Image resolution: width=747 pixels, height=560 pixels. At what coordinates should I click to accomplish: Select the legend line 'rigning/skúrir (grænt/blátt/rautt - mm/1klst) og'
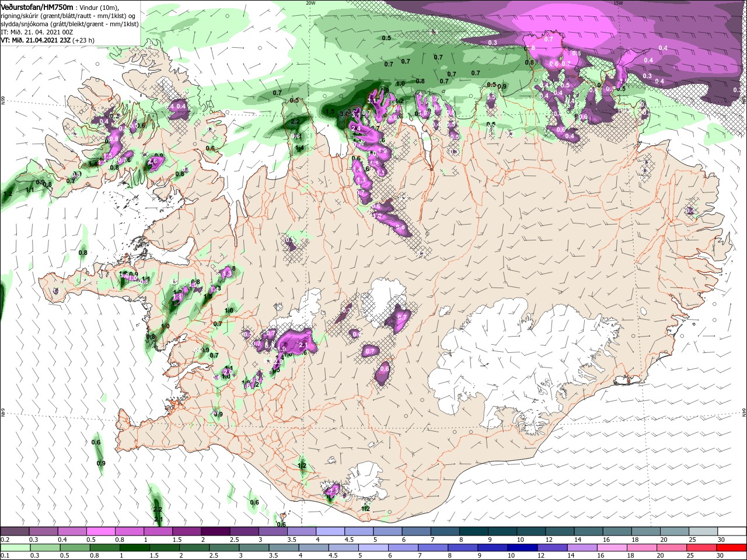(x=68, y=16)
